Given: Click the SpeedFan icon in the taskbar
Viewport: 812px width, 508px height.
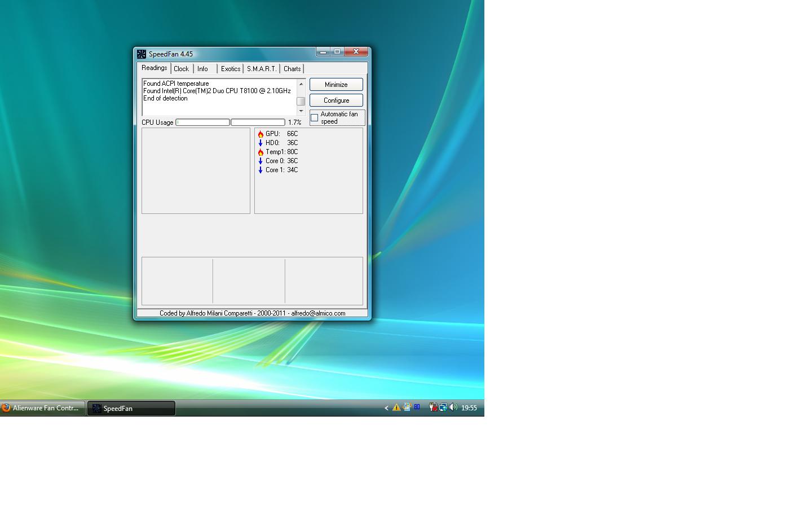Looking at the screenshot, I should click(x=96, y=408).
